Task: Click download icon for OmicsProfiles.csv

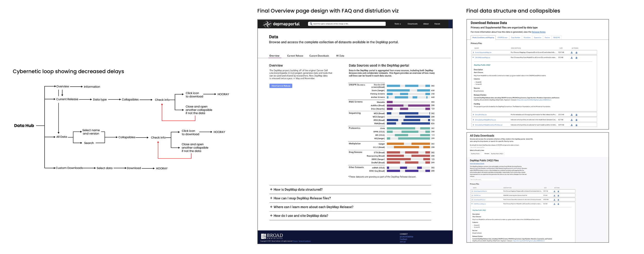Action: [572, 115]
